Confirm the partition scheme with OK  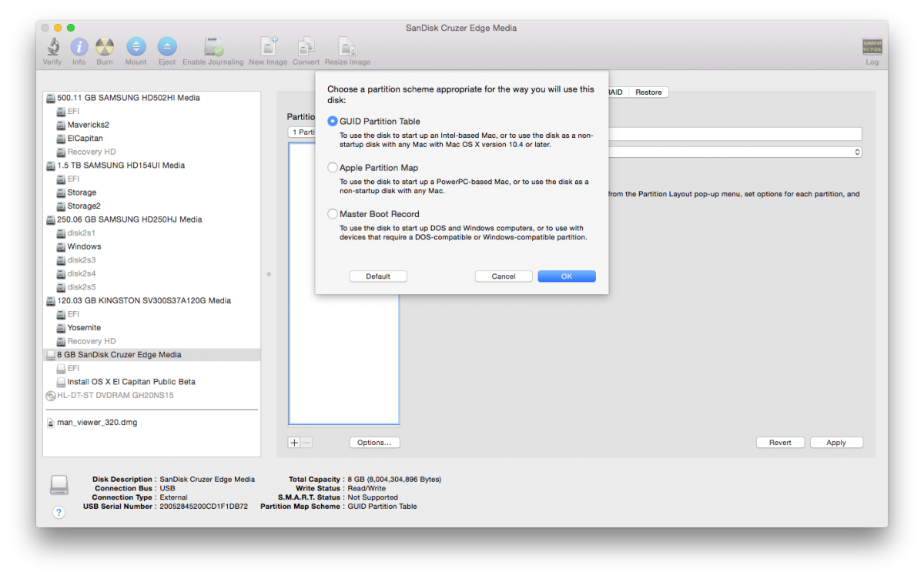[567, 276]
